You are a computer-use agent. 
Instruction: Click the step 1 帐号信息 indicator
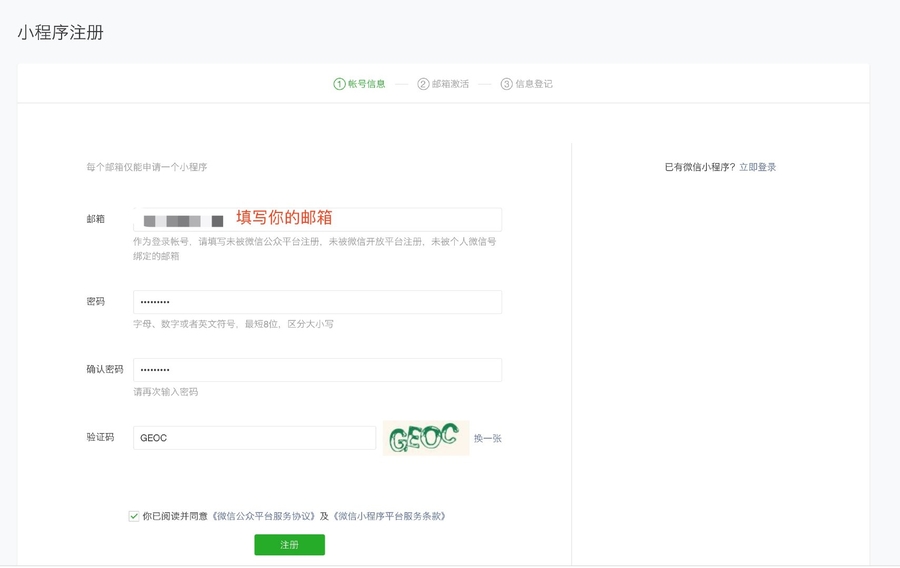click(x=360, y=84)
